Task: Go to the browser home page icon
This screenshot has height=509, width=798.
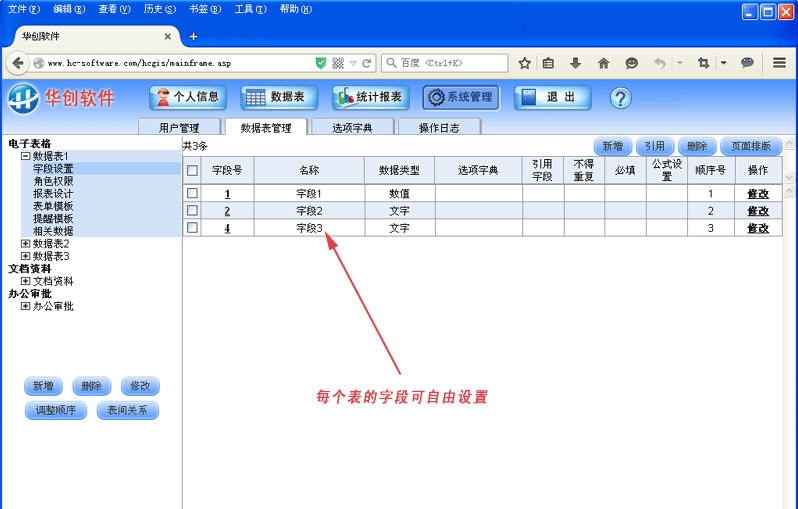Action: tap(604, 63)
